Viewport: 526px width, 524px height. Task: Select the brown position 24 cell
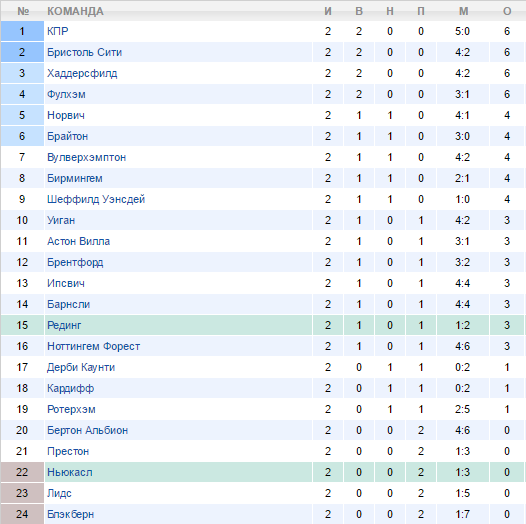coord(22,514)
